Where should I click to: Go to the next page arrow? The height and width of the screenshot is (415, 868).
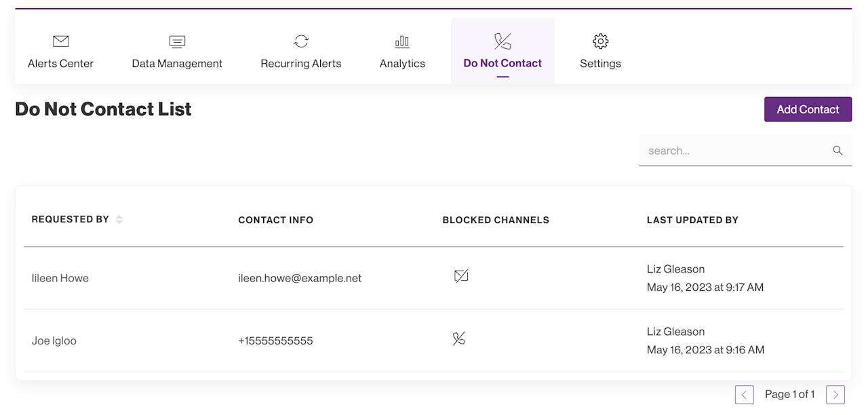pyautogui.click(x=835, y=395)
